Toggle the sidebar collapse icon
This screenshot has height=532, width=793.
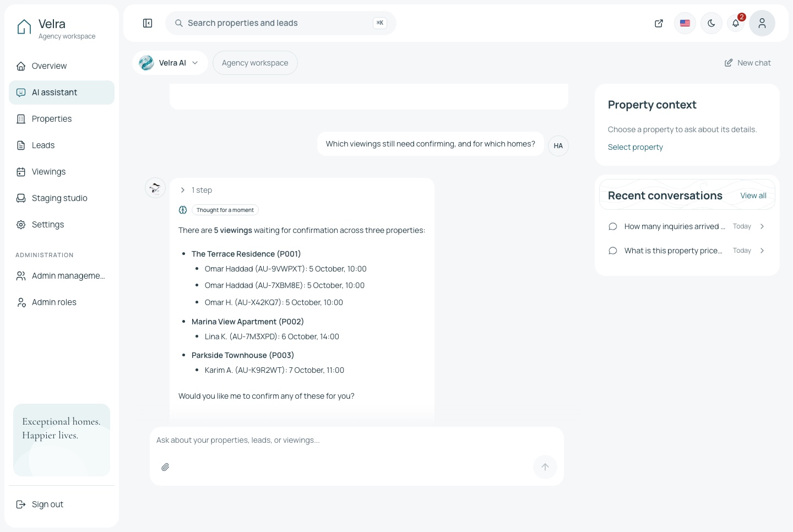click(x=148, y=23)
